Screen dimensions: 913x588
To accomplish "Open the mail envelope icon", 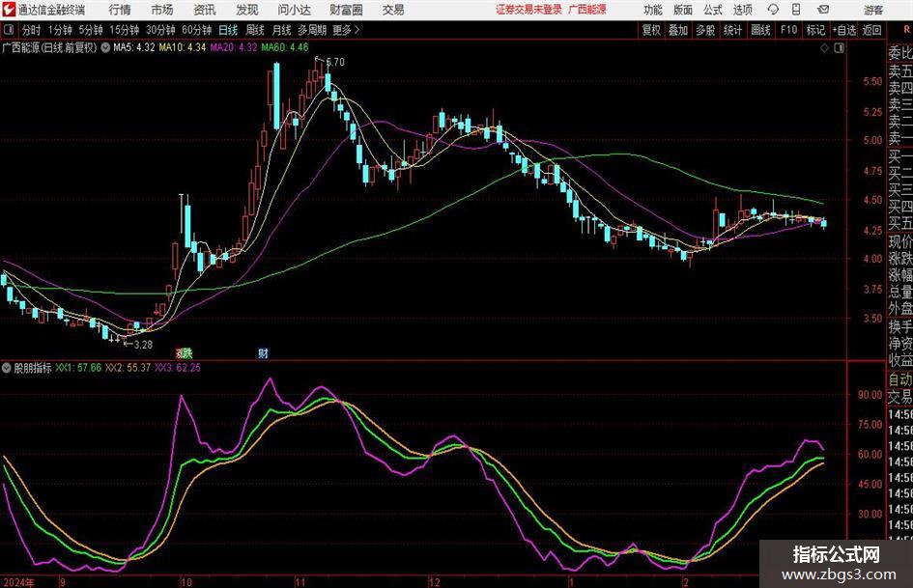I will click(x=823, y=10).
